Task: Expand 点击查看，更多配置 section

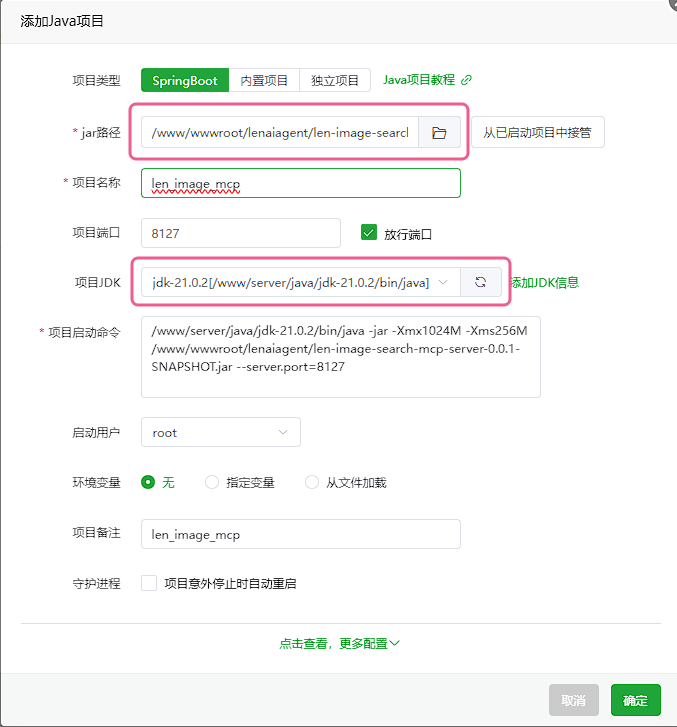Action: [x=339, y=644]
